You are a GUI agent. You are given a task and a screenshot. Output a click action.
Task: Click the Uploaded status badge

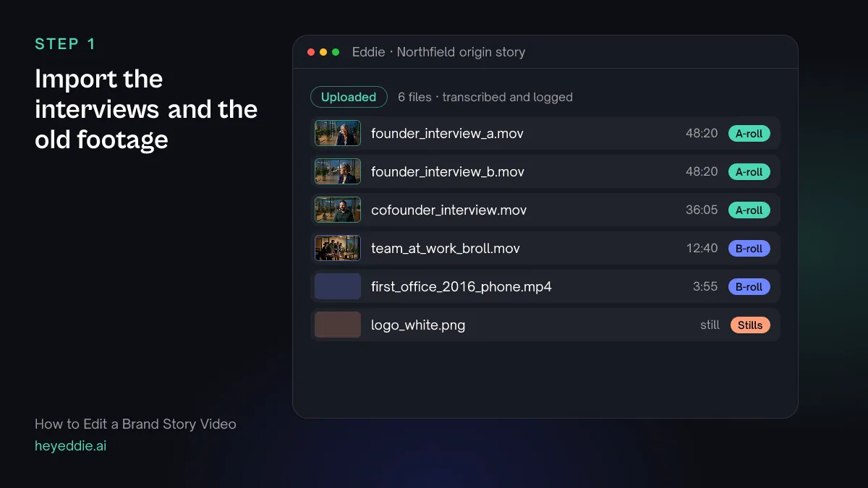pos(349,97)
